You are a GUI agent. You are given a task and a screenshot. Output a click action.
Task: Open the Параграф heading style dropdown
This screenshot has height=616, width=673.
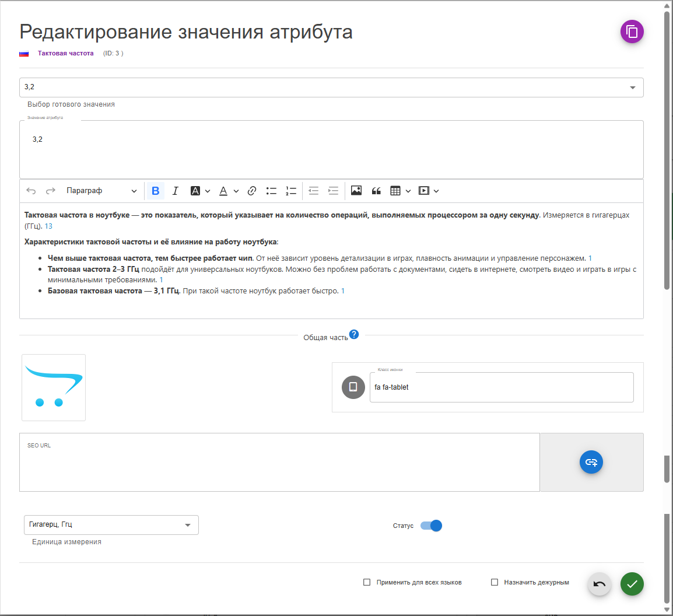coord(101,191)
